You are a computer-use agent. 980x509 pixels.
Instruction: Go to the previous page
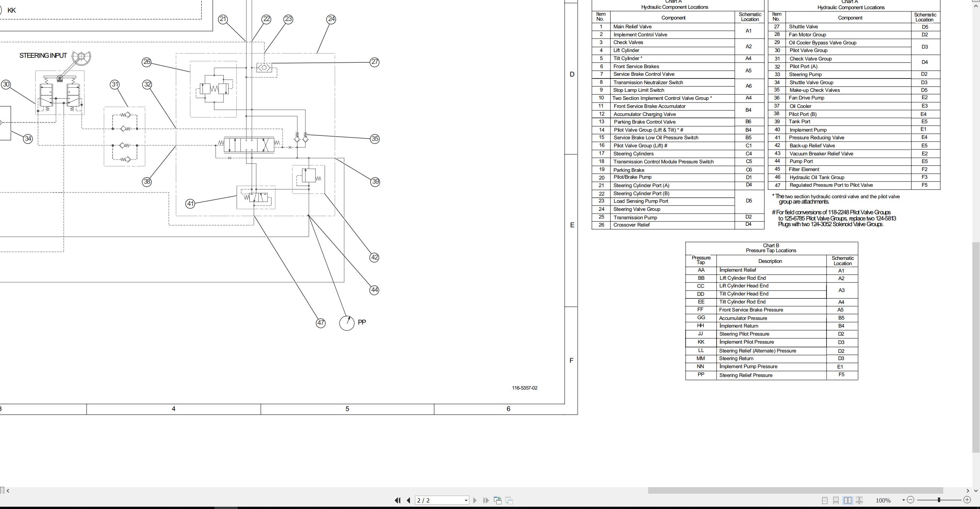(408, 500)
